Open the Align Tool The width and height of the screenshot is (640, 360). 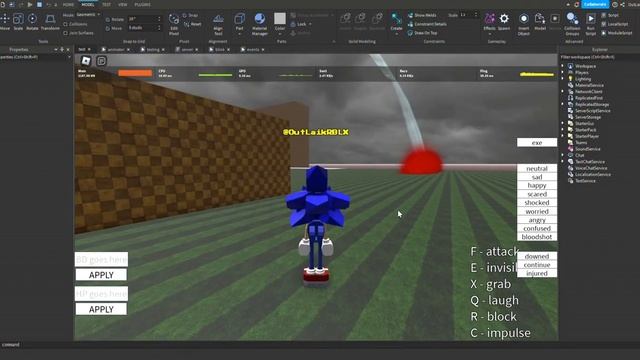218,24
